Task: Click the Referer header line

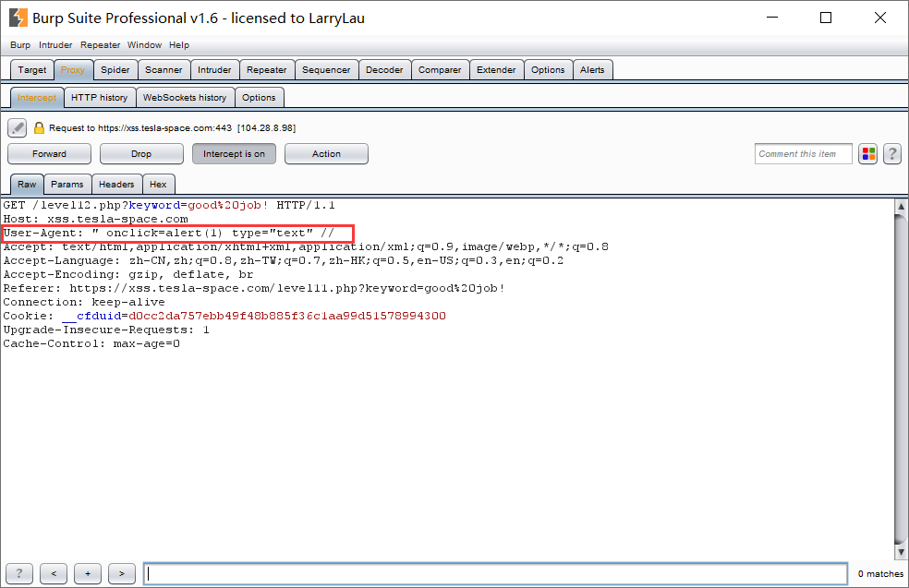Action: (x=254, y=289)
